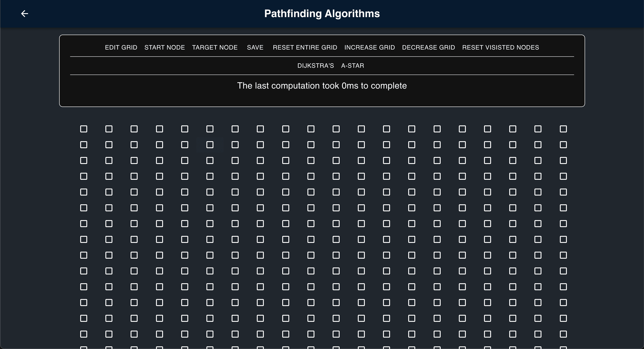
Task: Tick last checkbox in grid's third row
Action: tap(563, 160)
